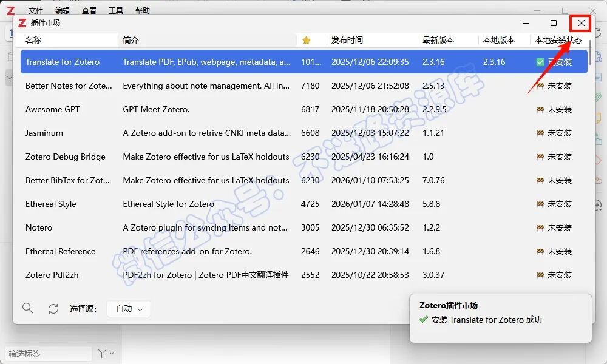The height and width of the screenshot is (364, 607).
Task: Select the Jasminum plugin row
Action: pyautogui.click(x=304, y=133)
